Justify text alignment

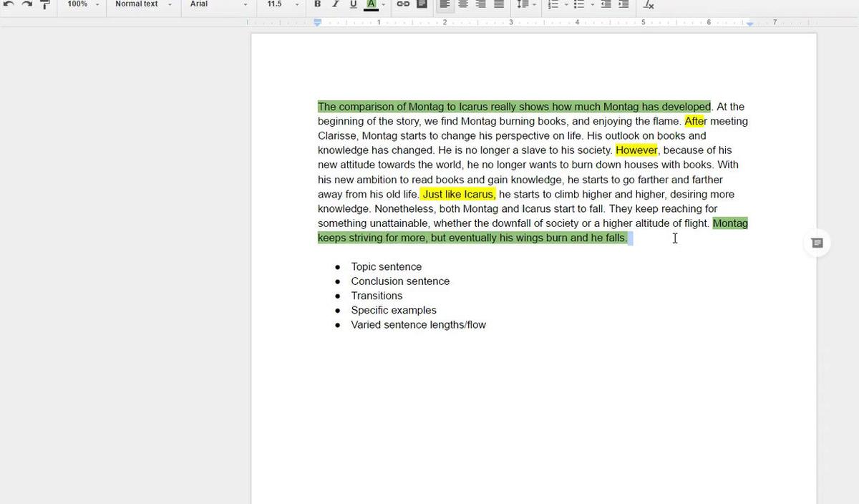pyautogui.click(x=499, y=4)
